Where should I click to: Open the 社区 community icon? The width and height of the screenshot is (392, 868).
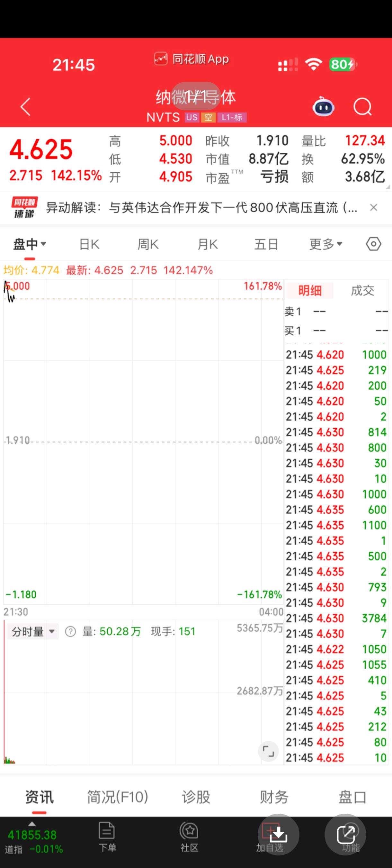pos(189,837)
